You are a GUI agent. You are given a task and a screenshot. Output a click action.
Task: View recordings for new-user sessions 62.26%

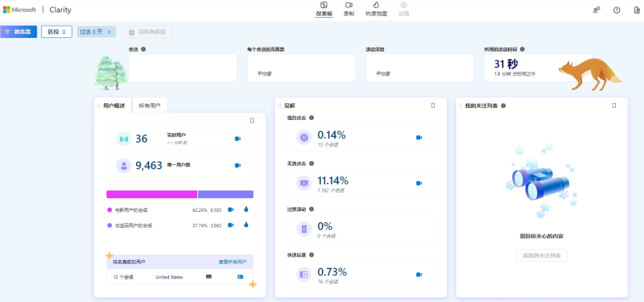pos(231,209)
